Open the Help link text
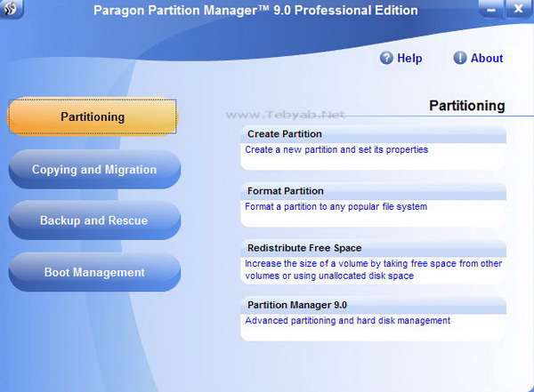 pyautogui.click(x=409, y=58)
